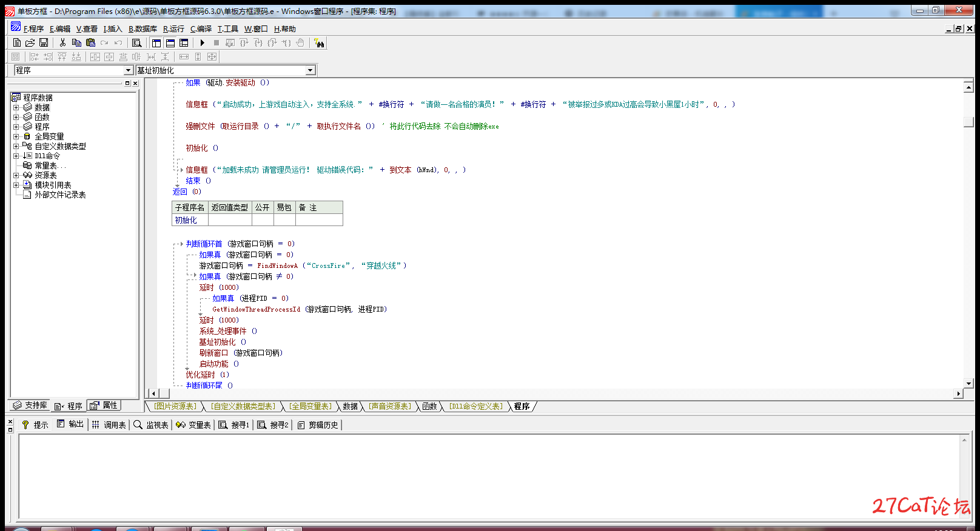Open the V.查看 menu
This screenshot has width=980, height=531.
tap(87, 28)
